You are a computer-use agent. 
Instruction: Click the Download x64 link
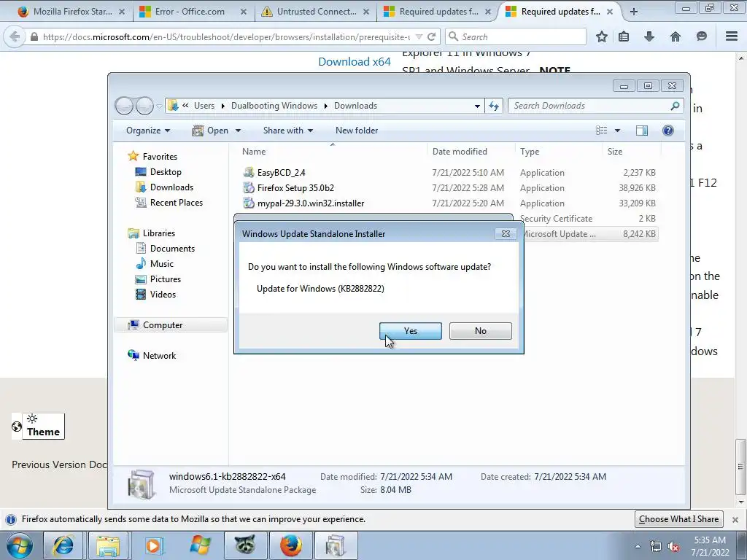click(x=355, y=61)
